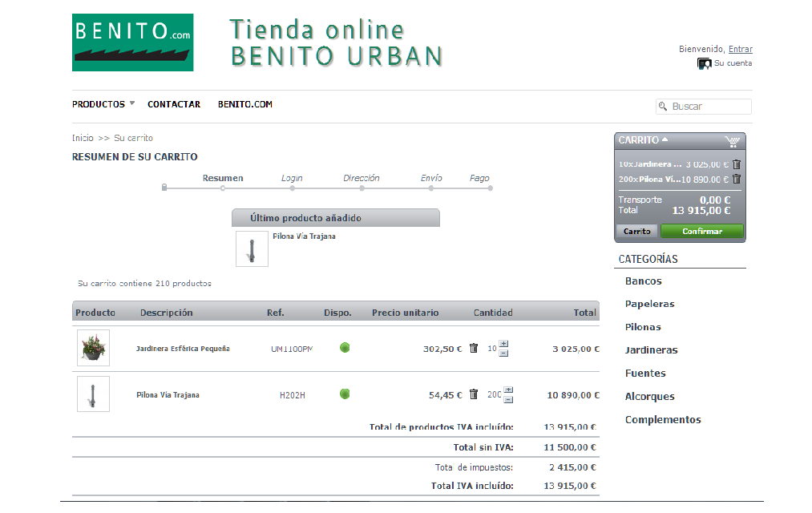Click the Carrito button
Image resolution: width=812 pixels, height=513 pixels.
(637, 232)
